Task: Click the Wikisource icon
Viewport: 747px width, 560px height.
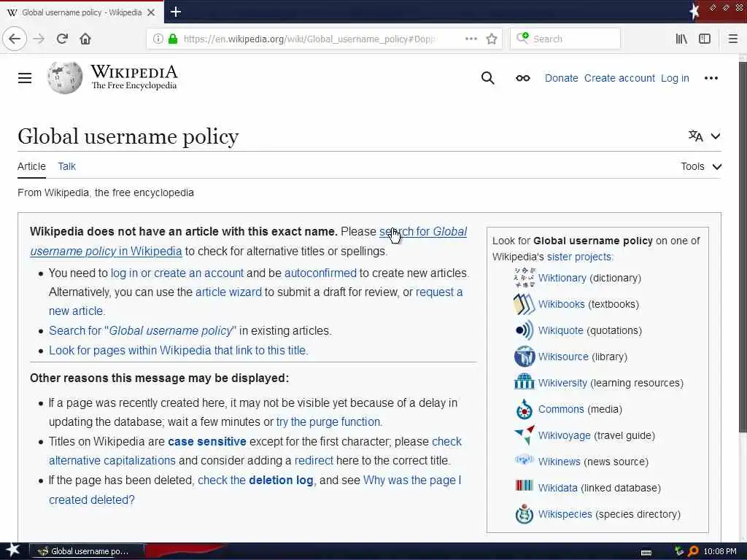Action: point(524,356)
